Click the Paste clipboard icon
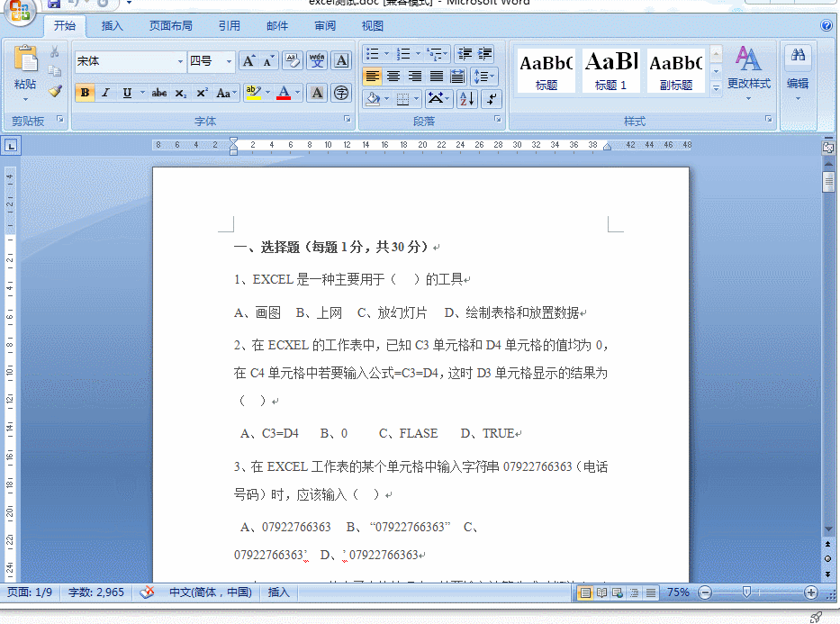Viewport: 840px width, 624px height. pyautogui.click(x=25, y=59)
